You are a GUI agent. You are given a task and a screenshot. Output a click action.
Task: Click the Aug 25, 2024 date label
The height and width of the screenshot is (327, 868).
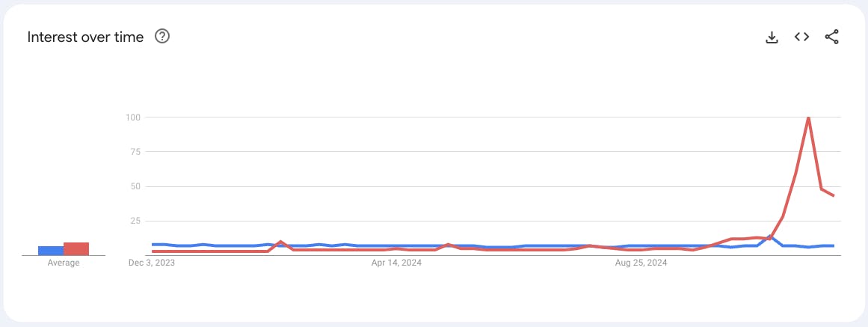tap(641, 263)
